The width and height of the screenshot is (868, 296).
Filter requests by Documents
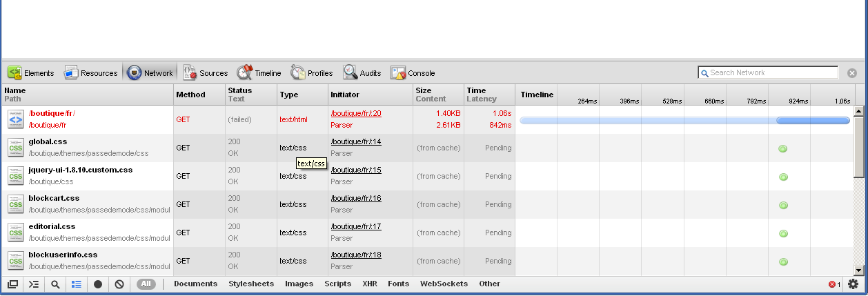[x=196, y=284]
